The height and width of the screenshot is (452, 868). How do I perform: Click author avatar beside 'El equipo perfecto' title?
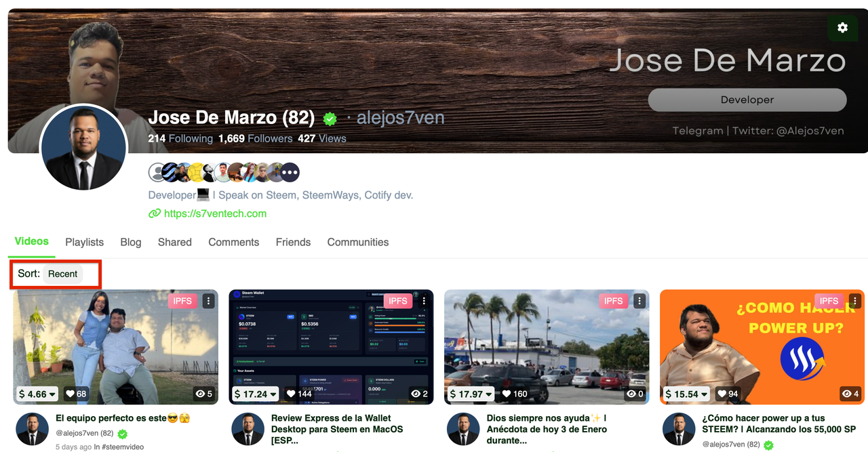pyautogui.click(x=33, y=429)
